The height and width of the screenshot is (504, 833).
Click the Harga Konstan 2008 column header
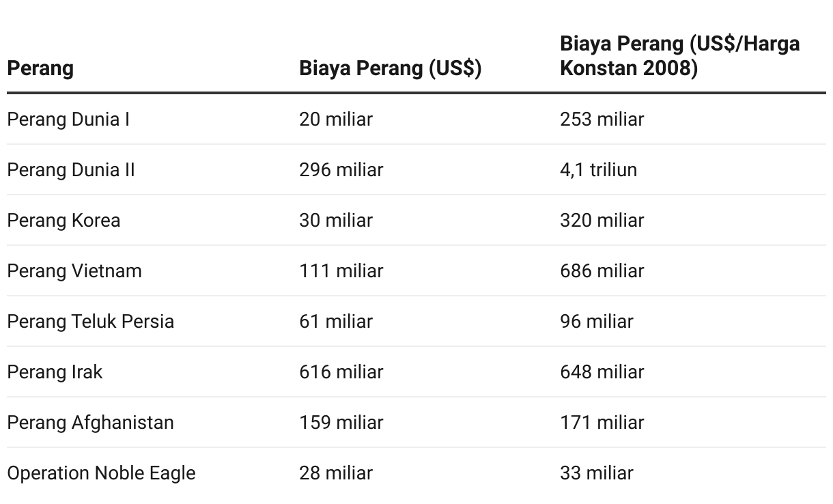pos(679,56)
